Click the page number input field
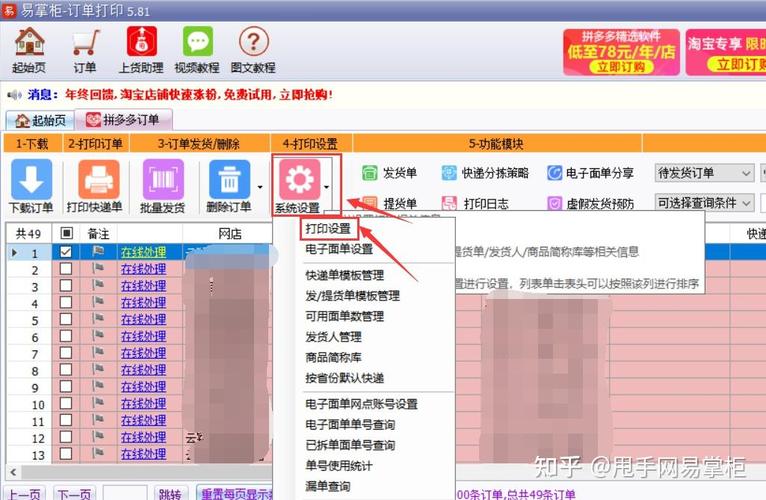 [125, 494]
